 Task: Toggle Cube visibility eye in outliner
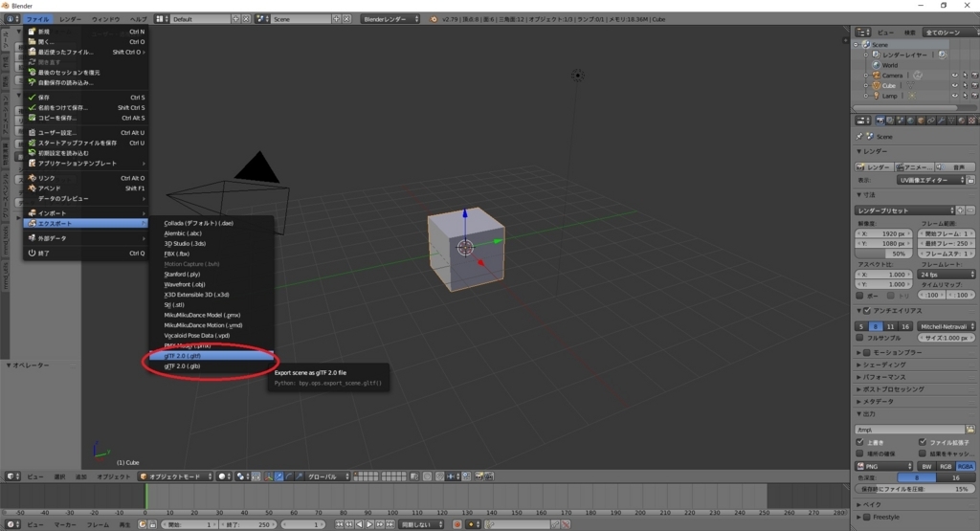click(x=954, y=85)
